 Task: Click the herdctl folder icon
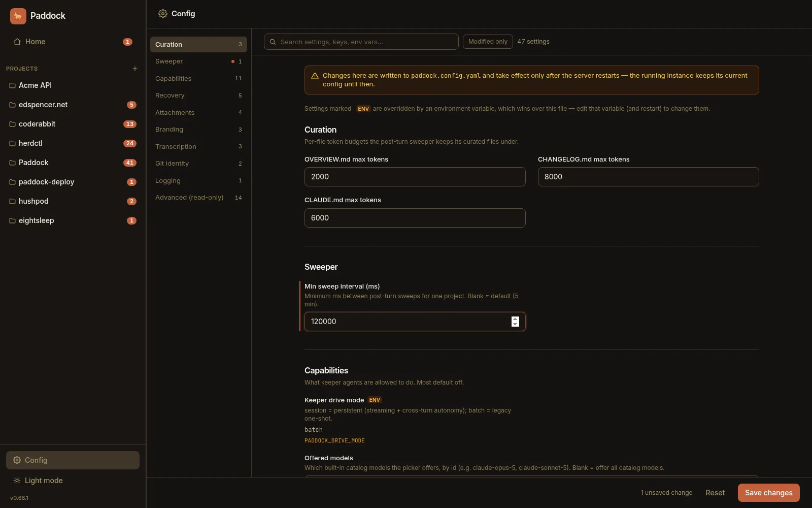coord(12,143)
